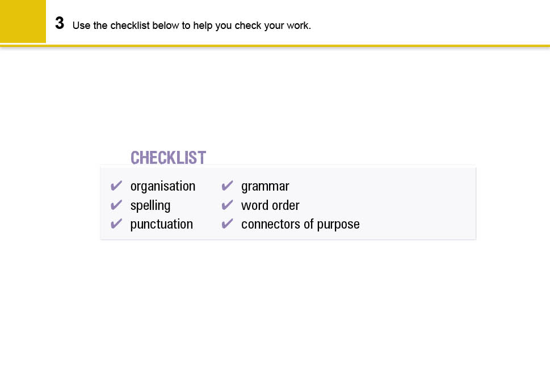Click the word 'organisation' in the checklist
The image size is (550, 392).
(162, 186)
